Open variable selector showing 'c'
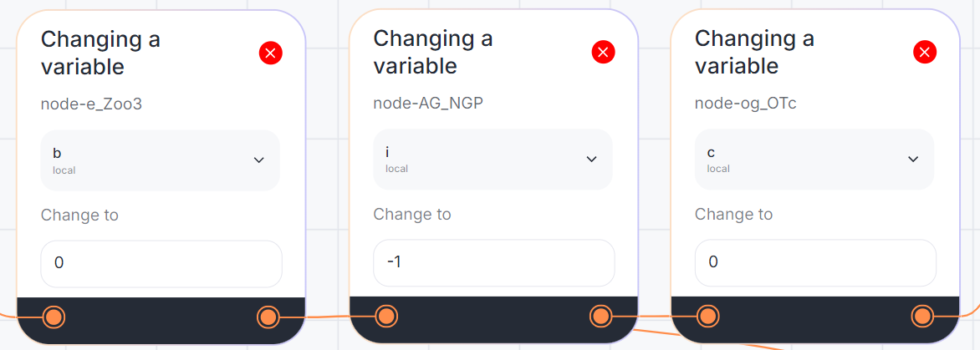The height and width of the screenshot is (350, 980). [814, 160]
